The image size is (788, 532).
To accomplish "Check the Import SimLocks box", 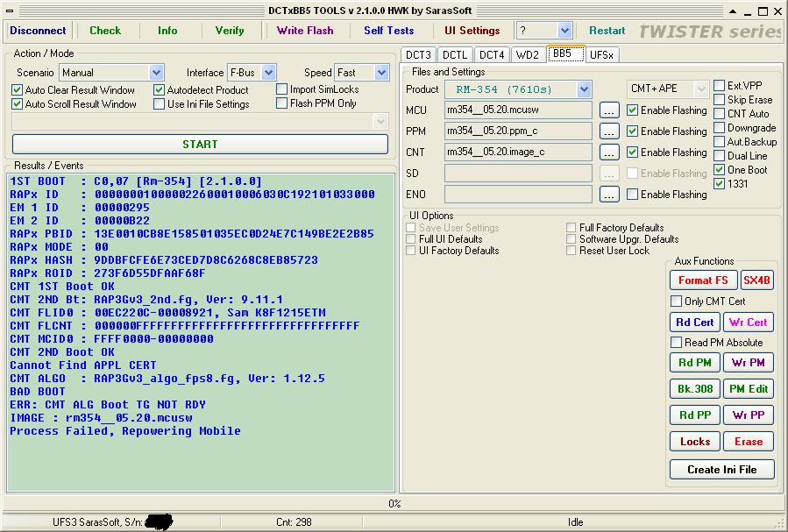I will click(282, 89).
